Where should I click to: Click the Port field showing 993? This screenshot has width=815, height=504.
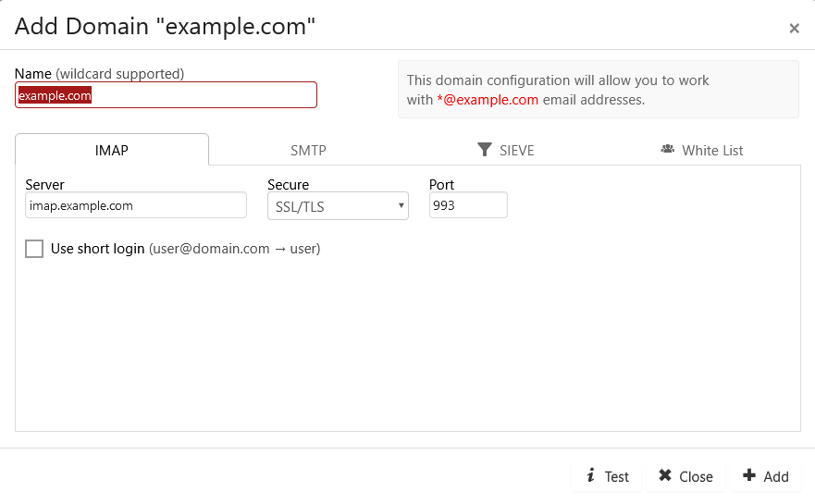tap(468, 205)
